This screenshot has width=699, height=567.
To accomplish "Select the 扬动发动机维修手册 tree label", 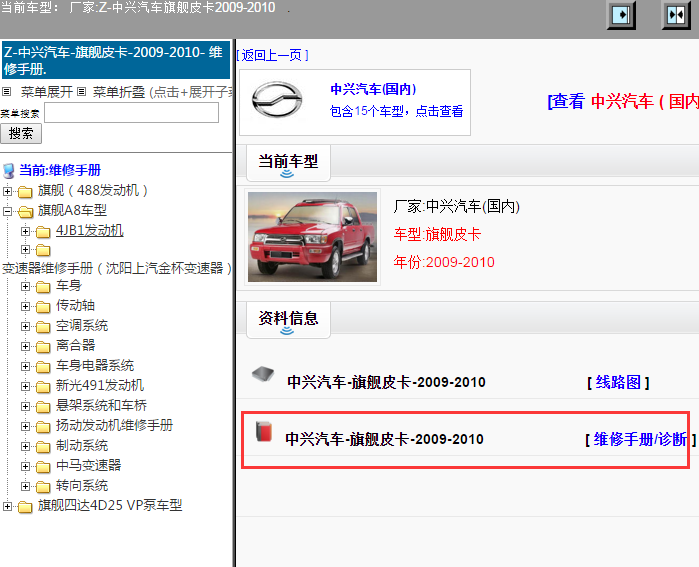I will 114,426.
